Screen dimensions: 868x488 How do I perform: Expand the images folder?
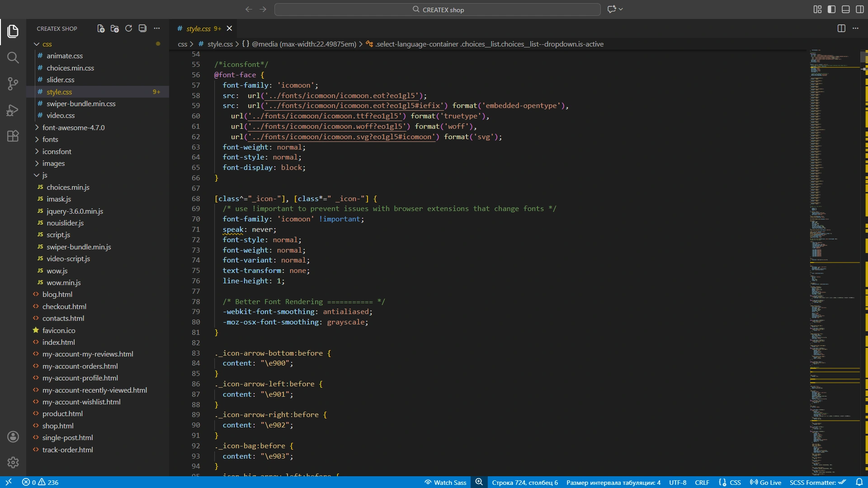pyautogui.click(x=53, y=163)
